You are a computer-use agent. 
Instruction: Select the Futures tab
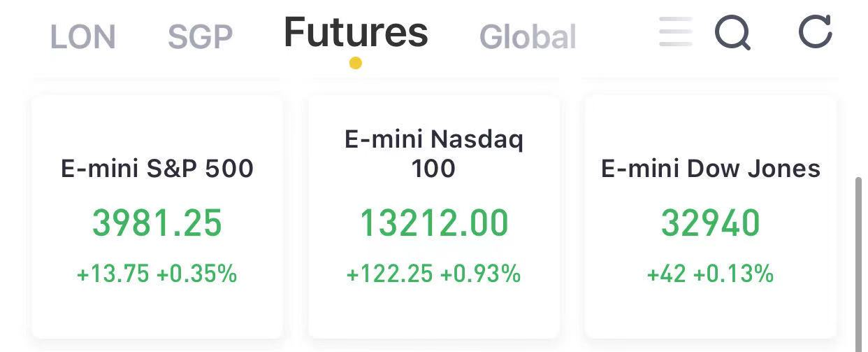tap(355, 32)
